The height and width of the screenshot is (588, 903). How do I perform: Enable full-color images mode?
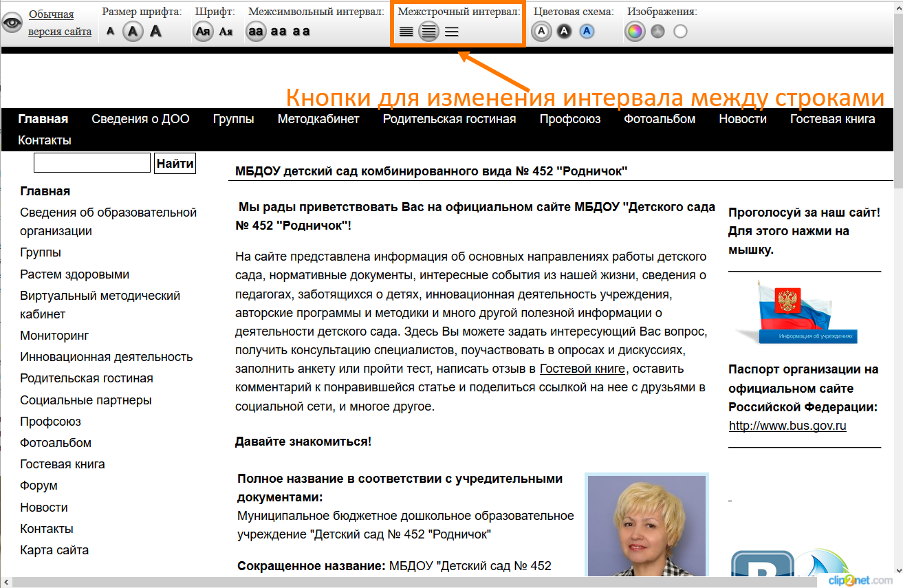coord(635,31)
